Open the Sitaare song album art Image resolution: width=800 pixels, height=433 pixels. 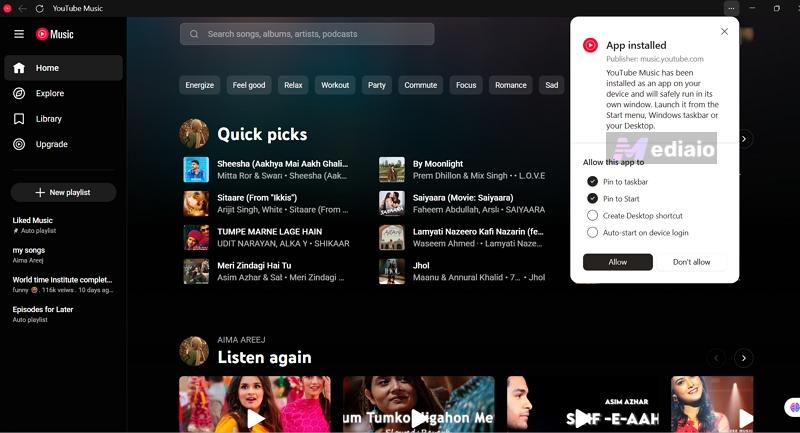tap(196, 203)
